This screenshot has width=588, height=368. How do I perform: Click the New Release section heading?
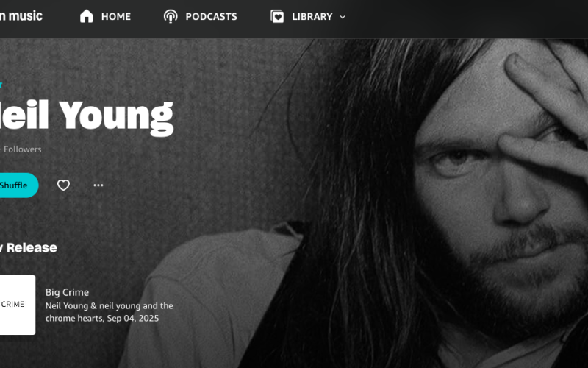pos(29,247)
